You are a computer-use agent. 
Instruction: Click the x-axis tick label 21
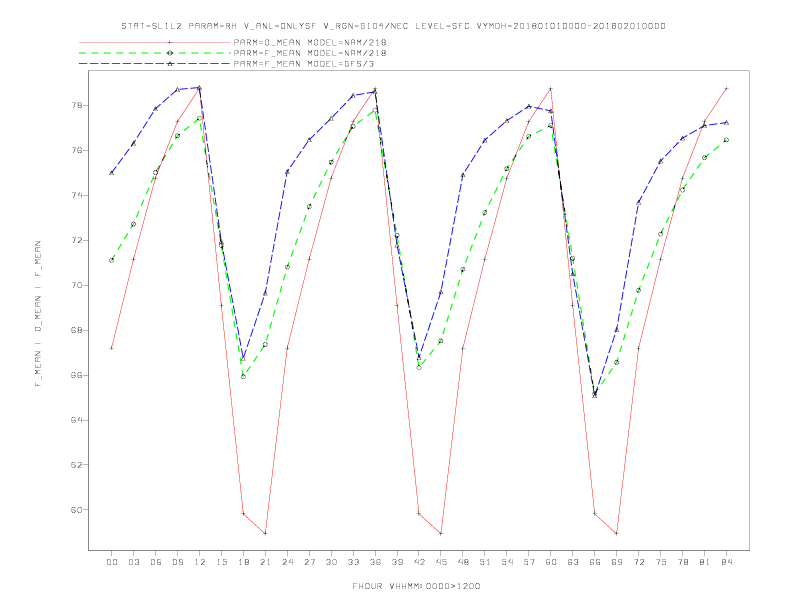265,562
